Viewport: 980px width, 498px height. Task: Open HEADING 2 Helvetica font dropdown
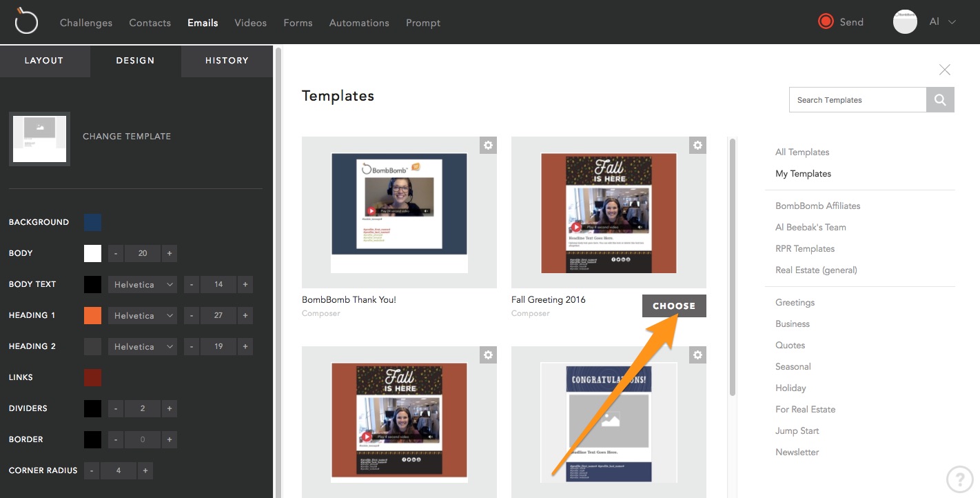[x=143, y=346]
